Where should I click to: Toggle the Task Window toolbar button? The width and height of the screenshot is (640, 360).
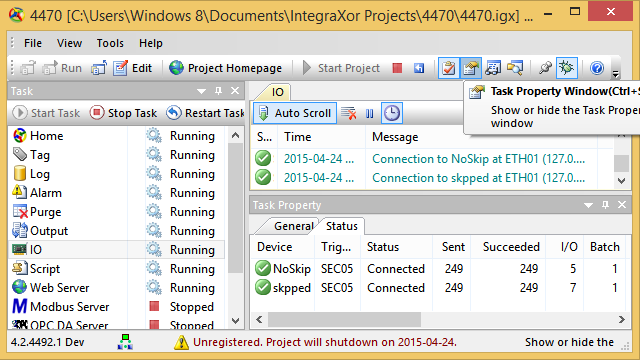[449, 68]
